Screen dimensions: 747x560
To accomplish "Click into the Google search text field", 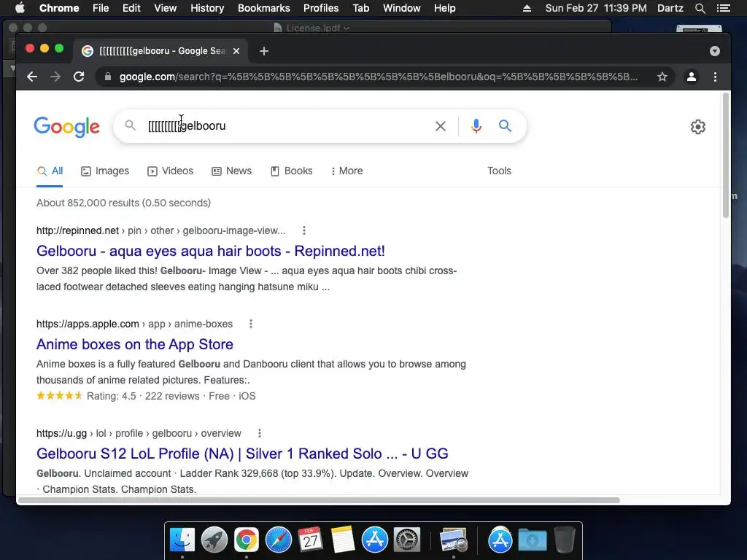I will [x=286, y=126].
